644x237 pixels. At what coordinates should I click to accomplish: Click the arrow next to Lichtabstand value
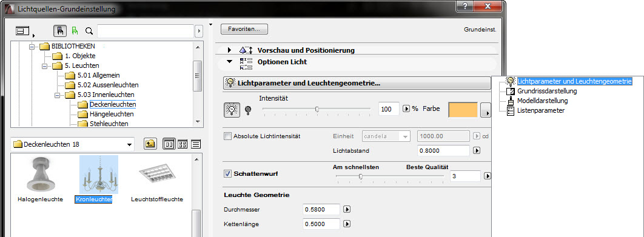click(x=477, y=150)
